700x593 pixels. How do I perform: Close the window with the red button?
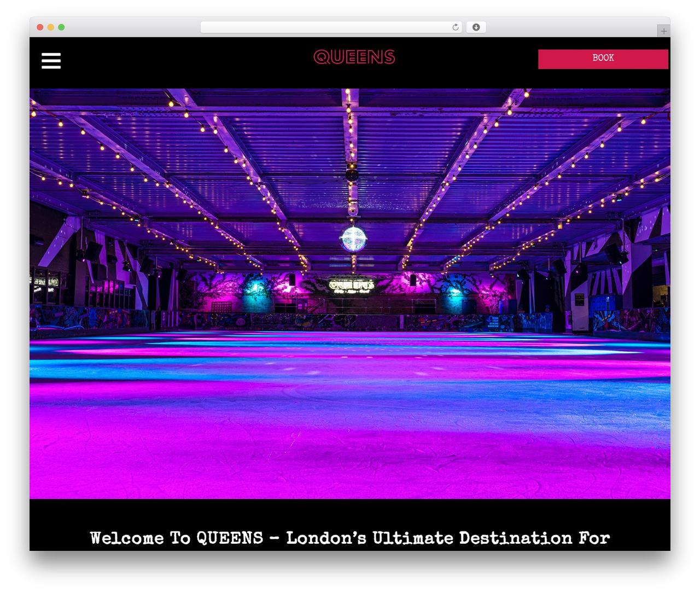click(40, 27)
